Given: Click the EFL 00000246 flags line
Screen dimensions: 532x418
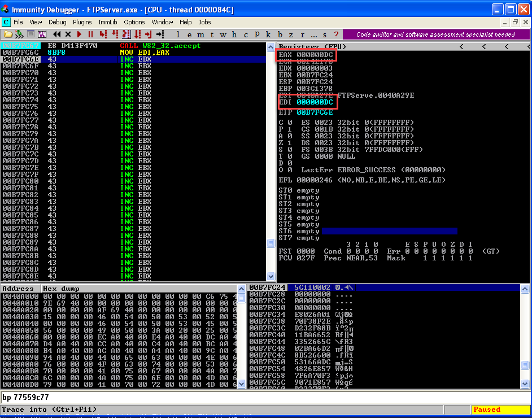Looking at the screenshot, I should [x=362, y=180].
